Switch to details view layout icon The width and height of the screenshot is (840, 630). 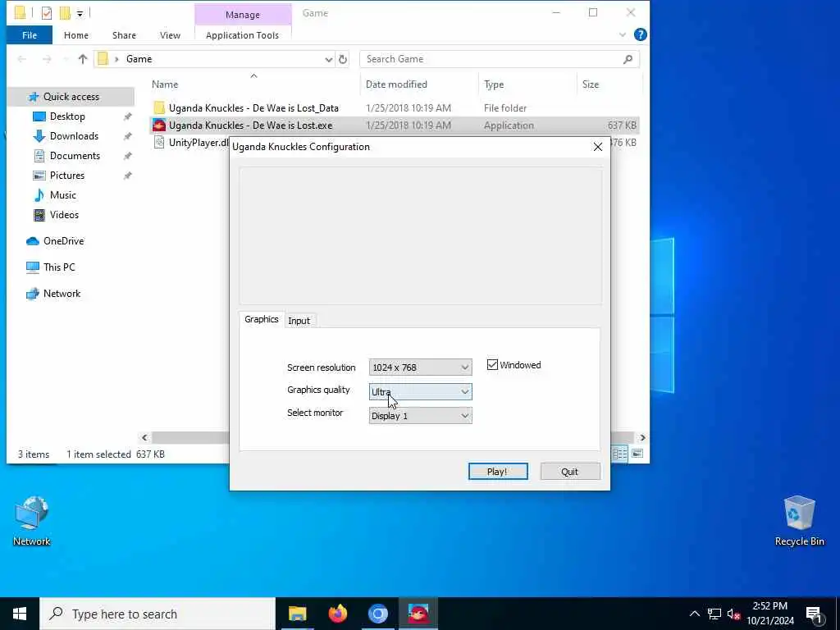(620, 454)
